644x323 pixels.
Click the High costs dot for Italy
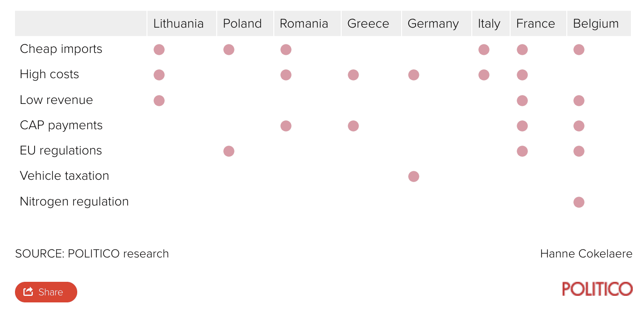click(x=484, y=75)
